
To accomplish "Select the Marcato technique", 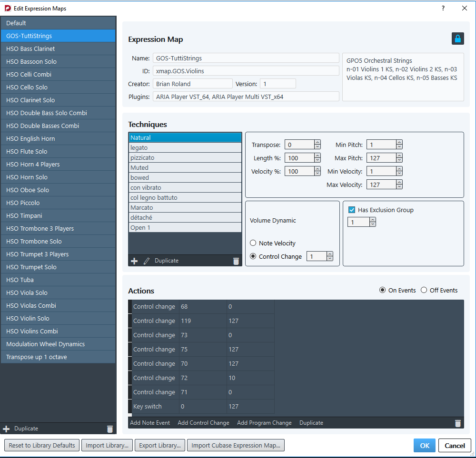I will click(x=185, y=207).
